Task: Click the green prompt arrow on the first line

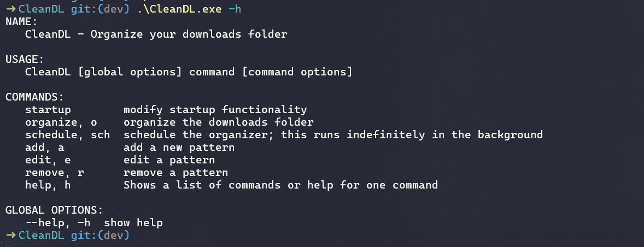Action: tap(10, 9)
